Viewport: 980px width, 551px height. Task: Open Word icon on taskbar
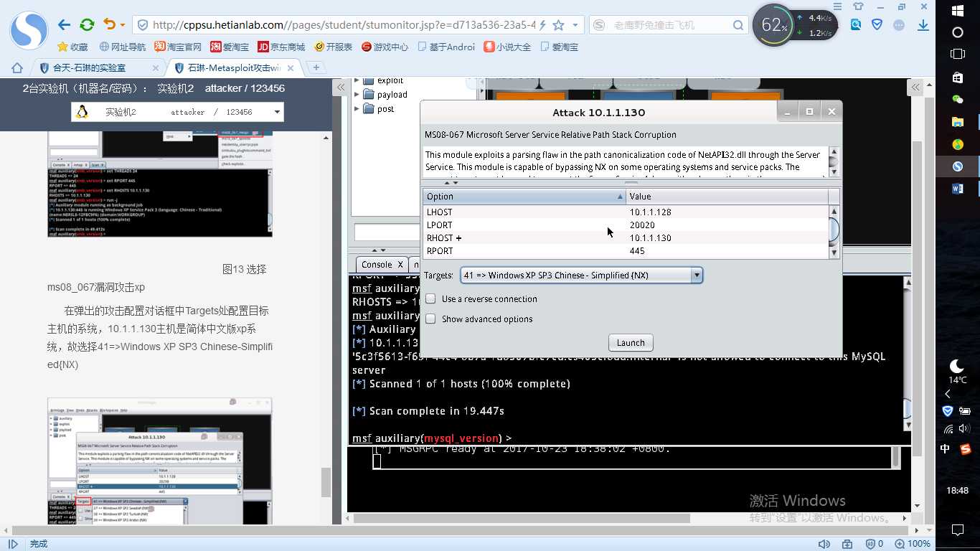point(957,189)
